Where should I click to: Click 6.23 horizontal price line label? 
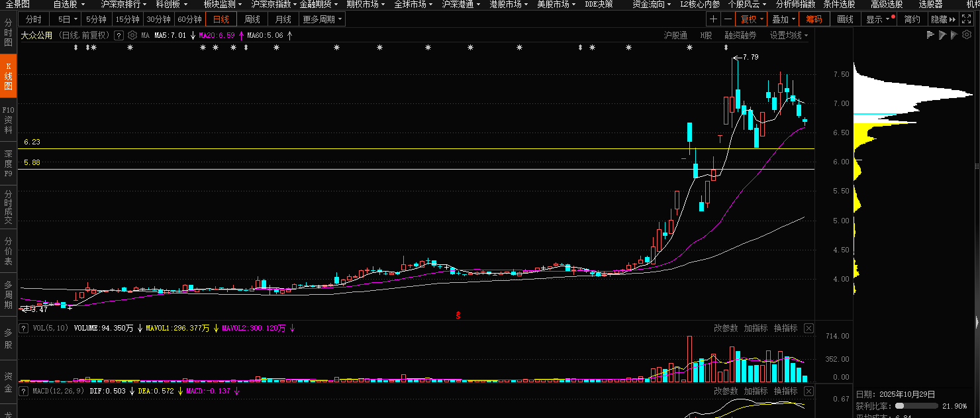tap(32, 142)
